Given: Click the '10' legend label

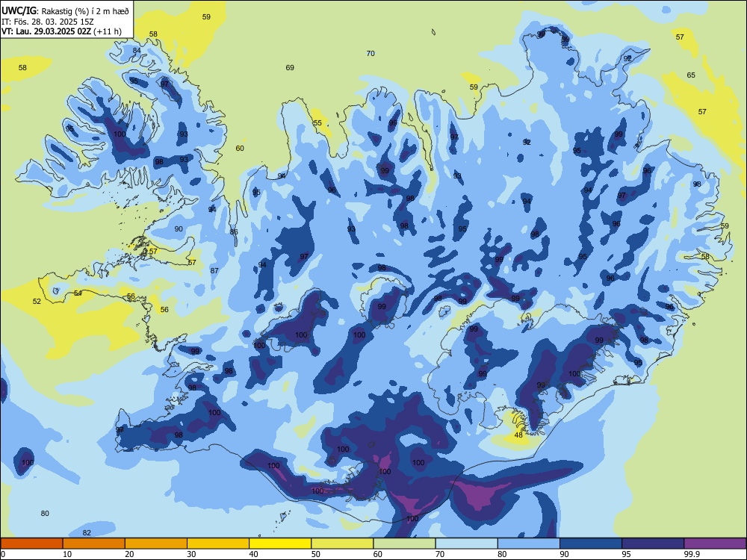Looking at the screenshot, I should click(67, 554).
